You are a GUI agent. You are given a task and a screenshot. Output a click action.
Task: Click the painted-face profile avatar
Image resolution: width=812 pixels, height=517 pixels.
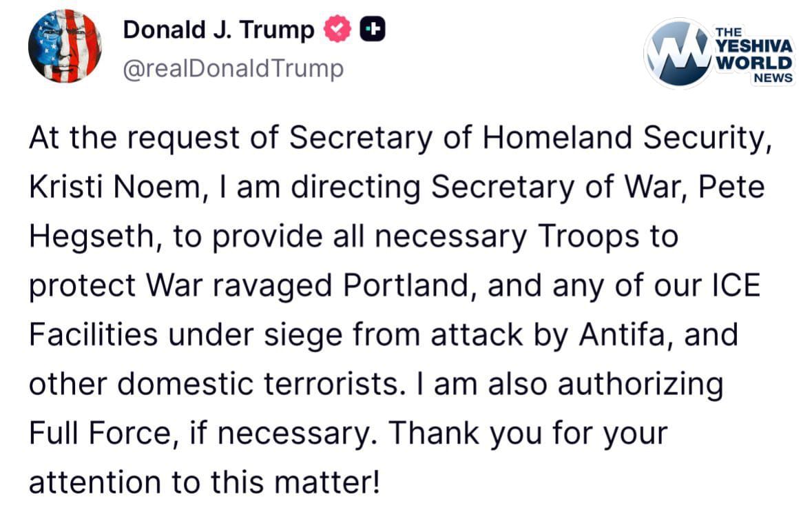tap(65, 47)
